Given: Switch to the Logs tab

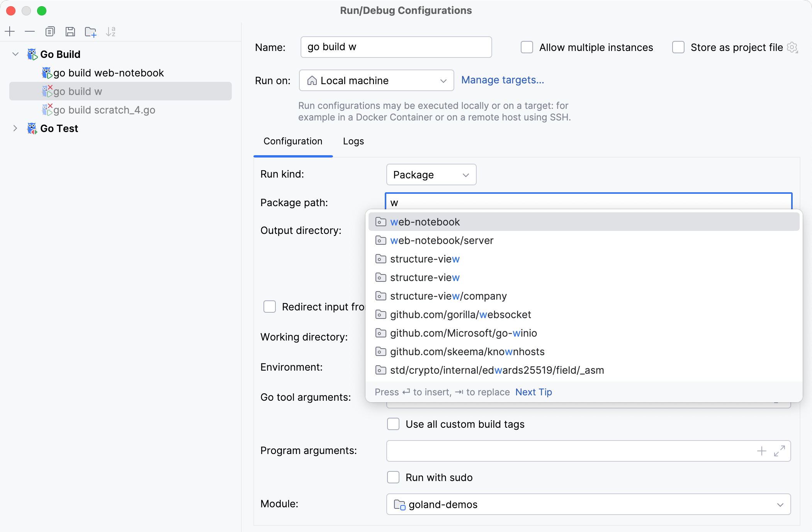Looking at the screenshot, I should point(353,141).
